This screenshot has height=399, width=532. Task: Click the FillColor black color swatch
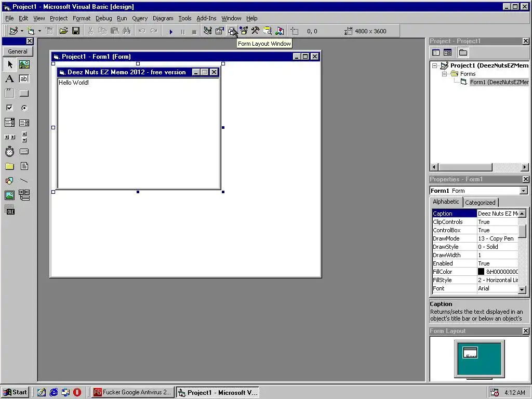[x=481, y=271]
